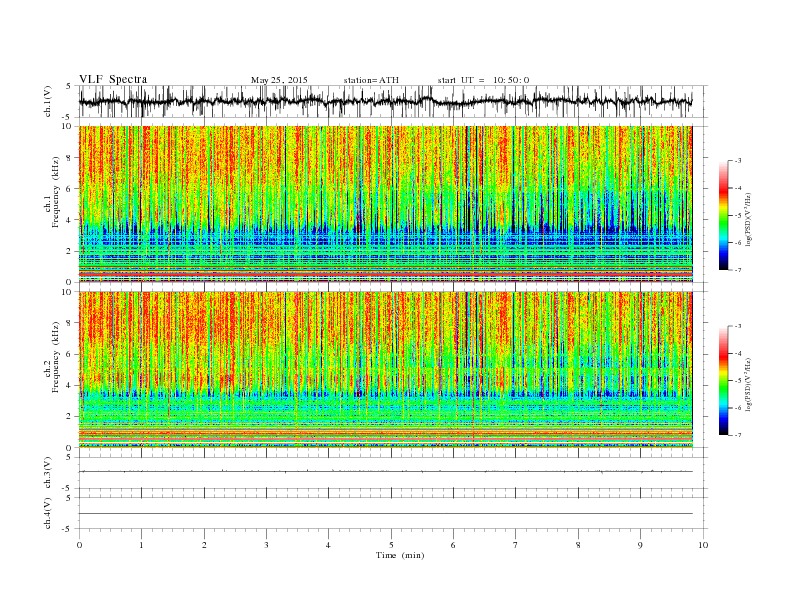
Task: Click the ch.4 flat voltage trace panel
Action: (393, 513)
